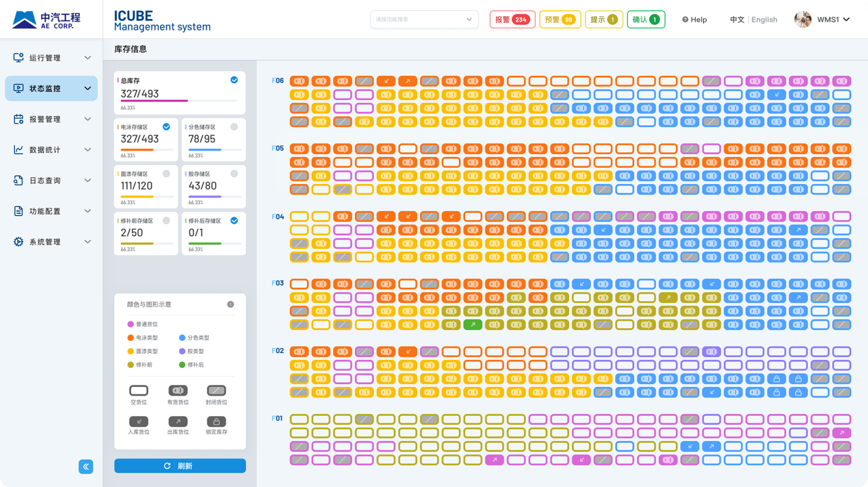The width and height of the screenshot is (868, 487).
Task: Enable the 分色储存区 card selector
Action: (x=234, y=126)
